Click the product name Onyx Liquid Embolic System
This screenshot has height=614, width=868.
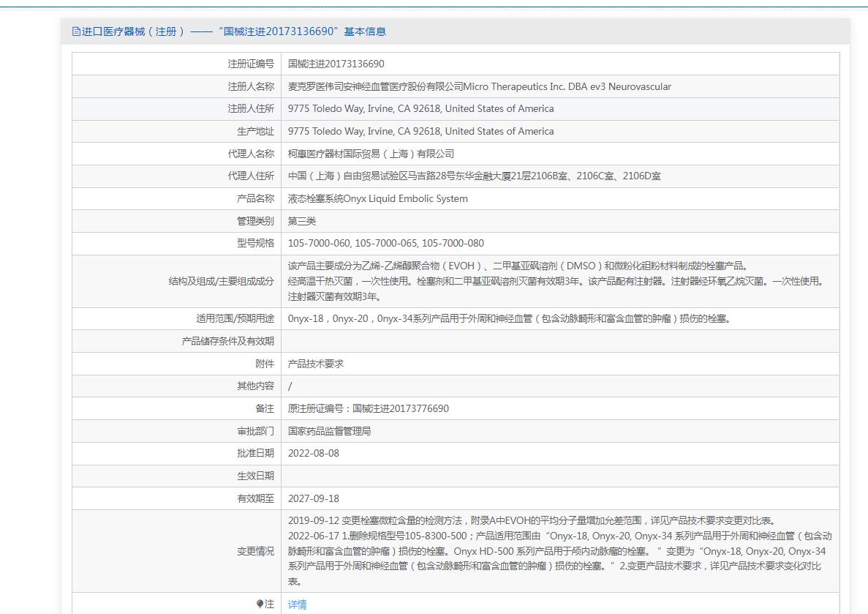(x=377, y=199)
